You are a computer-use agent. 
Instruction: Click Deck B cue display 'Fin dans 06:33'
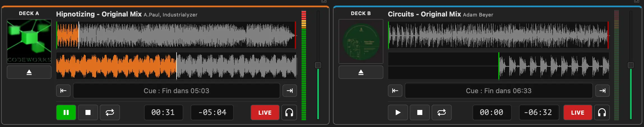click(499, 91)
